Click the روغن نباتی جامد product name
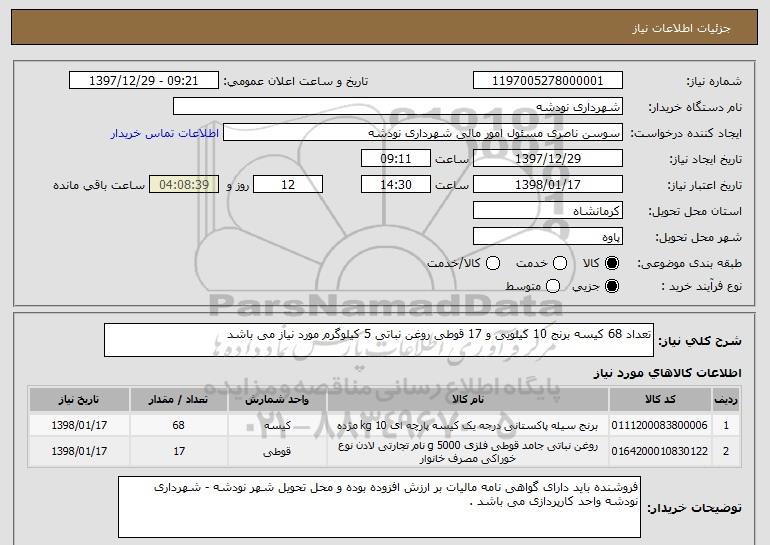Viewport: 770px width, 545px height. 468,452
